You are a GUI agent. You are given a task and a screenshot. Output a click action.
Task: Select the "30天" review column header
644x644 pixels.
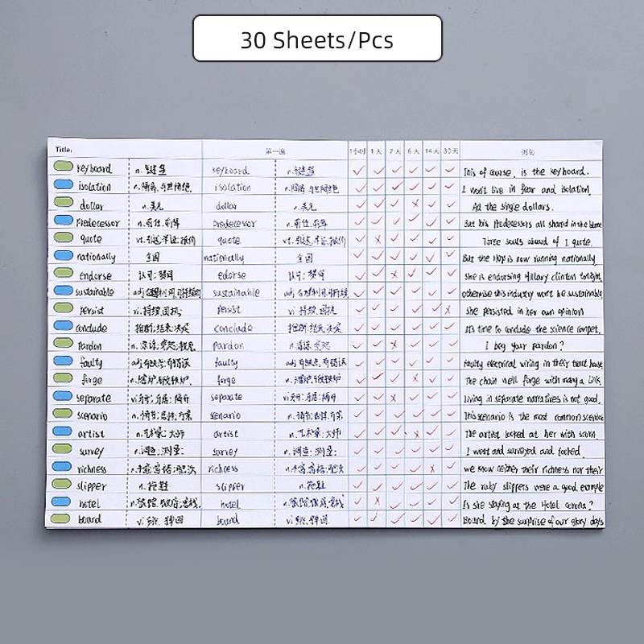tap(451, 151)
